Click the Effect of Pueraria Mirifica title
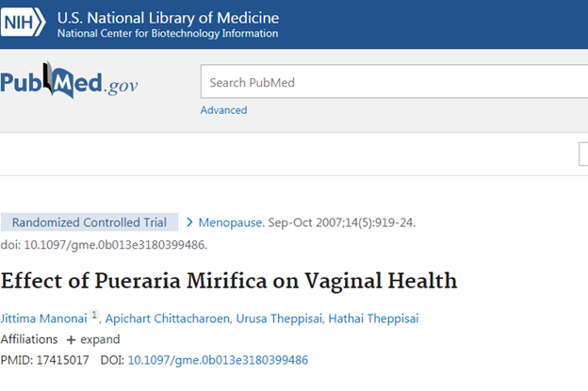This screenshot has height=391, width=588. pos(229,281)
